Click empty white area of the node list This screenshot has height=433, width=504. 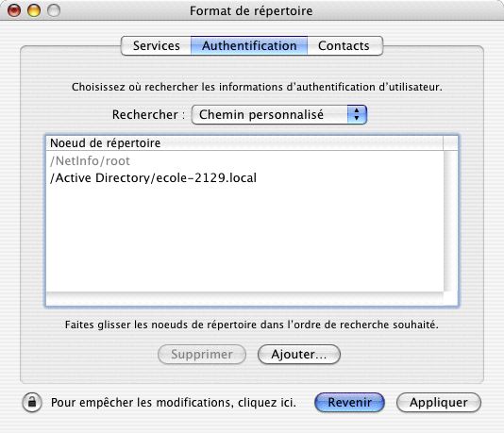click(245, 241)
